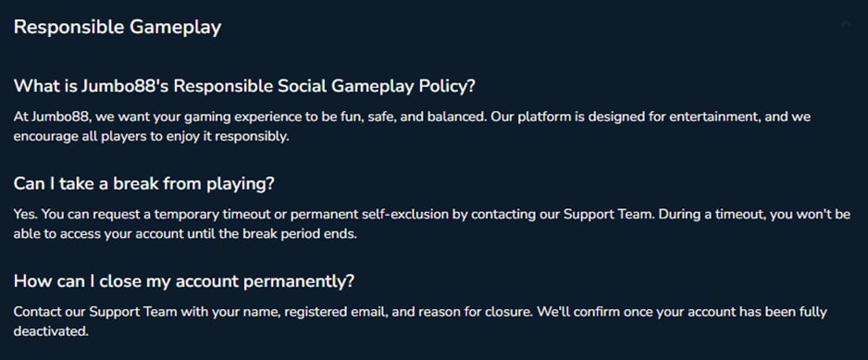Screen dimensions: 868x360
Task: Collapse the Responsible Gameplay chevron arrow
Action: (846, 24)
